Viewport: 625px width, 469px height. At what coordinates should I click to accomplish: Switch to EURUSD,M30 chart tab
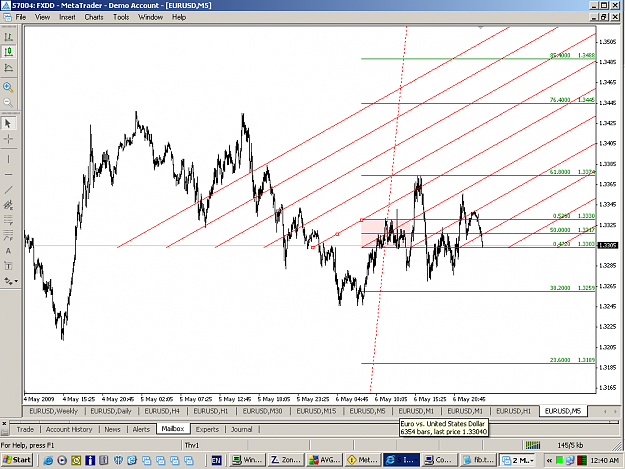(262, 411)
